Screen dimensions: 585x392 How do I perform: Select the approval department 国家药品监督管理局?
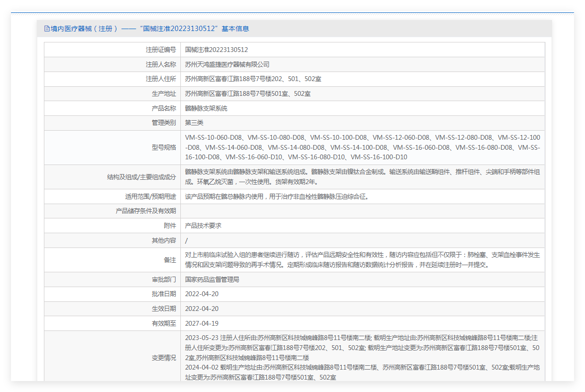[x=212, y=279]
